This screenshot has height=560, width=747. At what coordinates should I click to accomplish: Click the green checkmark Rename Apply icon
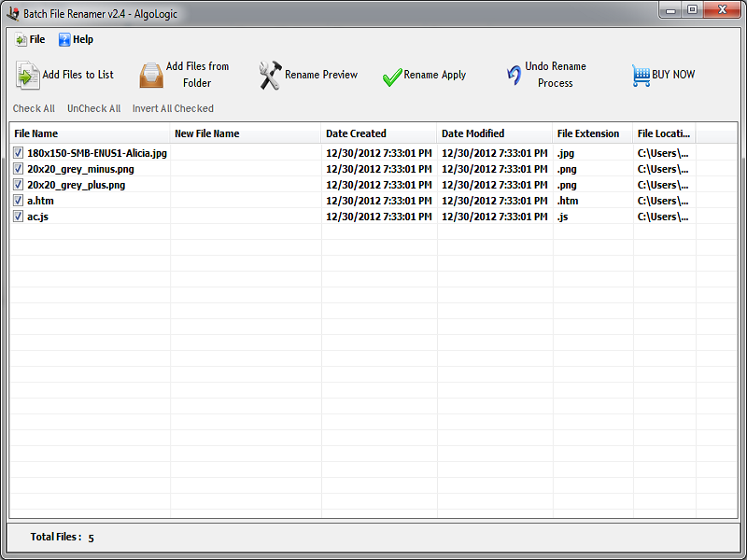pyautogui.click(x=392, y=77)
